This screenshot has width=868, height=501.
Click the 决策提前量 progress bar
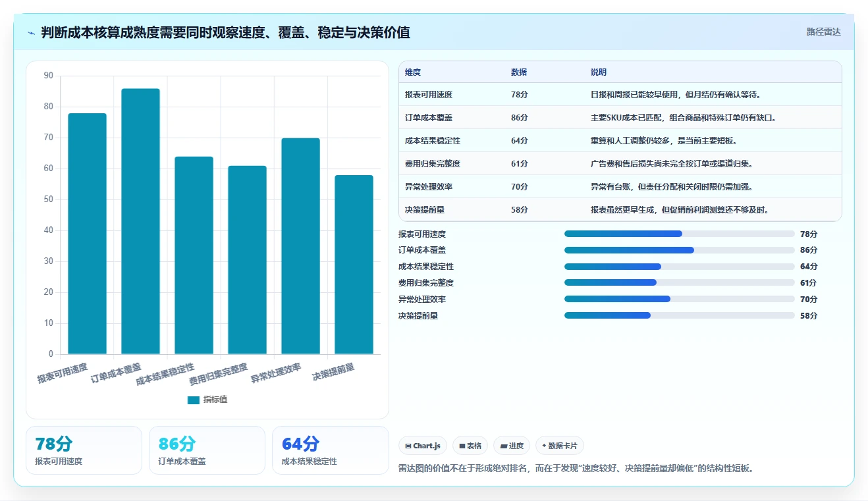[680, 315]
